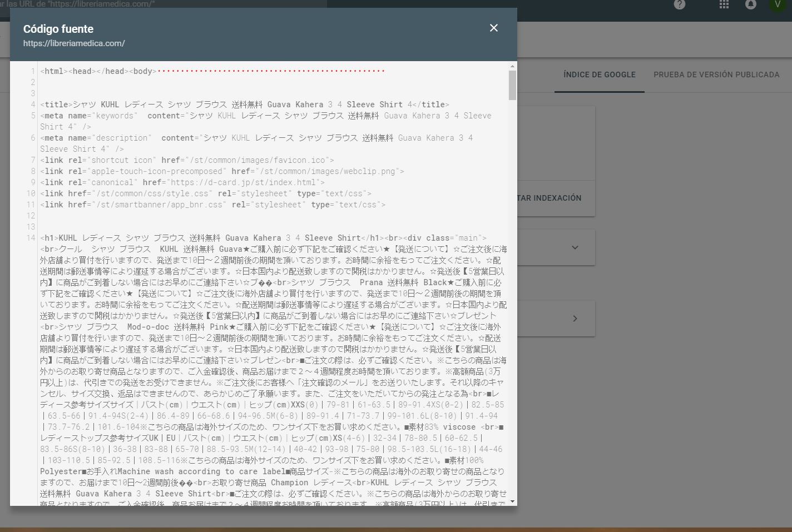
Task: Switch to ÍNDICE DE GOOGLE tab
Action: tap(600, 74)
